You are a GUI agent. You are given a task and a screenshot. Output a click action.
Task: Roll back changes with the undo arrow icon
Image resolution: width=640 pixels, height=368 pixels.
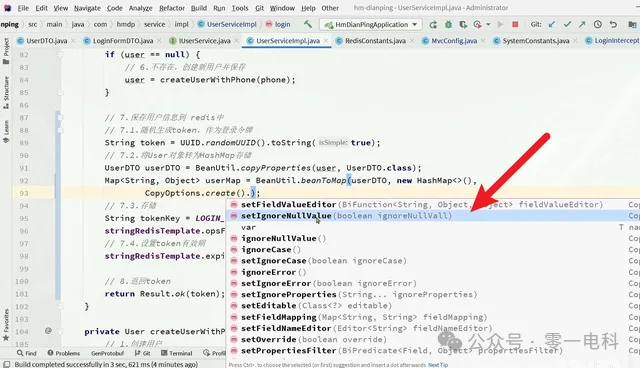(613, 24)
